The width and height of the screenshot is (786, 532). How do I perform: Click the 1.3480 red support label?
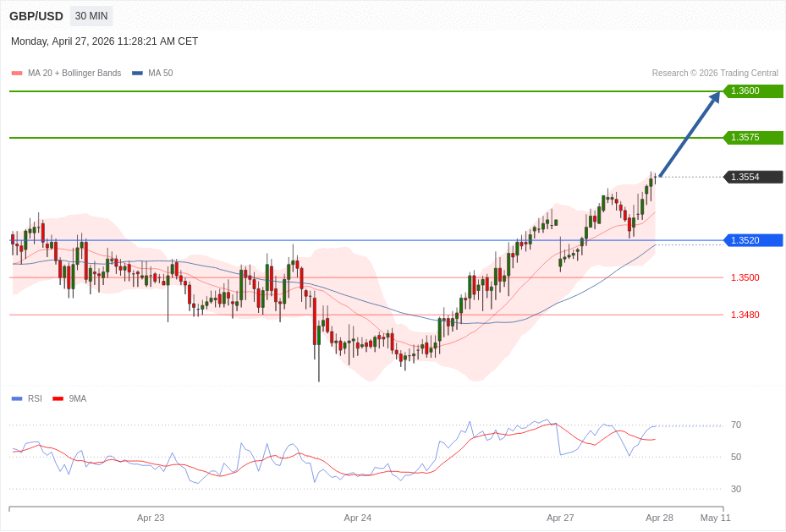[745, 315]
